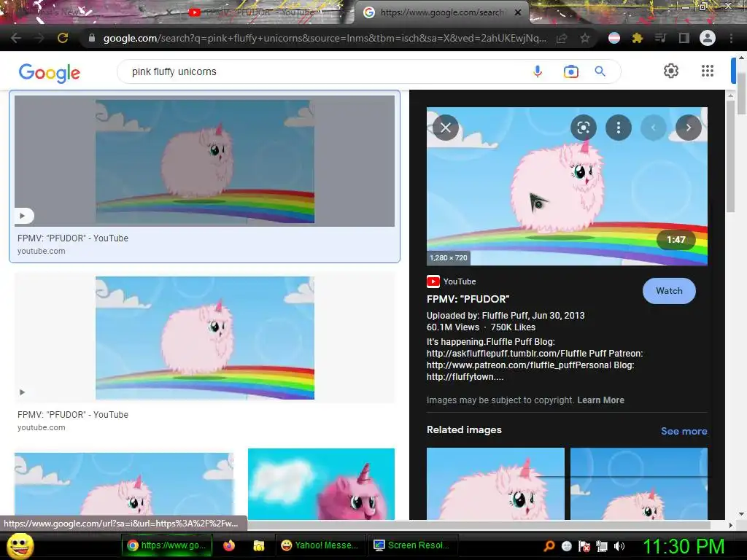Open the Action Center flag tray icon
The height and width of the screenshot is (560, 747).
coord(584,546)
